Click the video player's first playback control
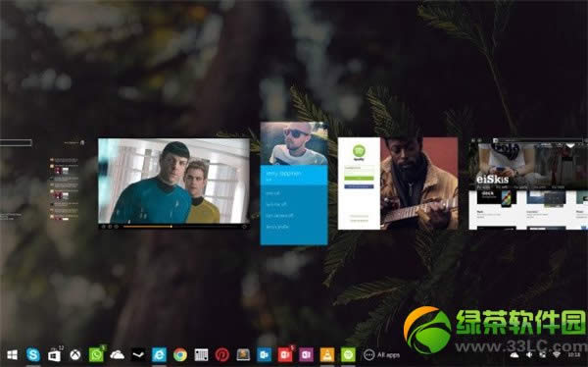Image resolution: width=588 pixels, height=367 pixels. [104, 227]
